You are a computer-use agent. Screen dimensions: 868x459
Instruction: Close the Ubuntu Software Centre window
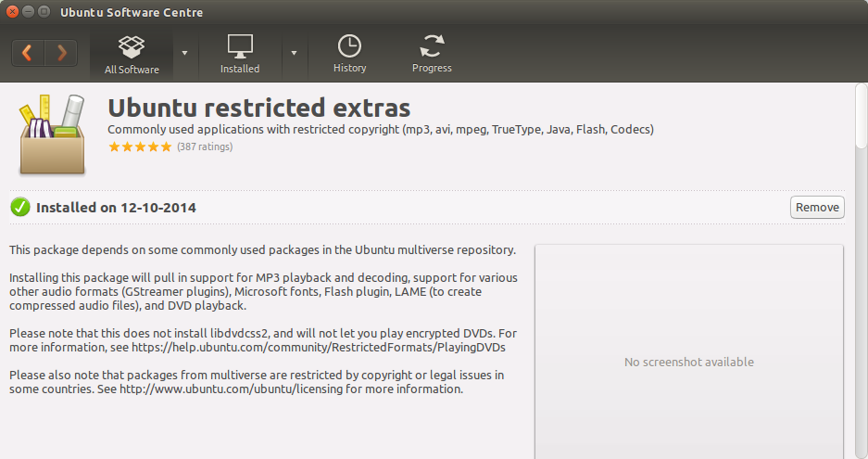pyautogui.click(x=12, y=12)
